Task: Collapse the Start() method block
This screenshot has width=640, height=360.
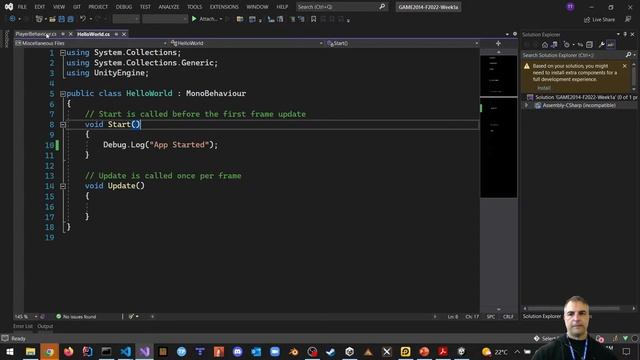Action: point(63,124)
